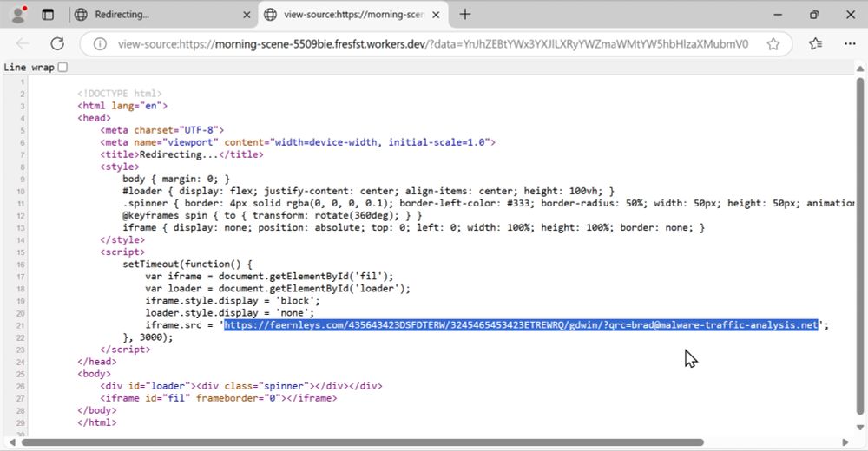Image resolution: width=868 pixels, height=451 pixels.
Task: Click the <iframe id="fil"> line
Action: point(219,398)
